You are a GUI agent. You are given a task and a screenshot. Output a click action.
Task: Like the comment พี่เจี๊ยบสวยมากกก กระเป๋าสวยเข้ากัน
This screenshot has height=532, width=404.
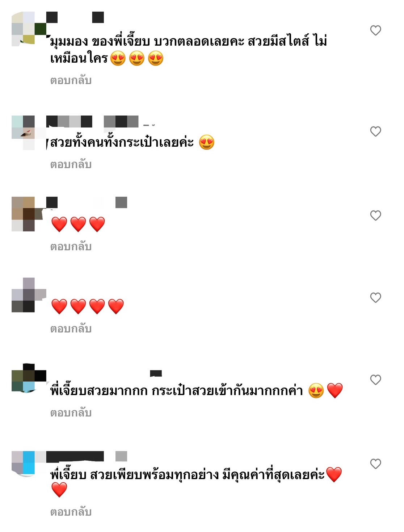tap(375, 380)
